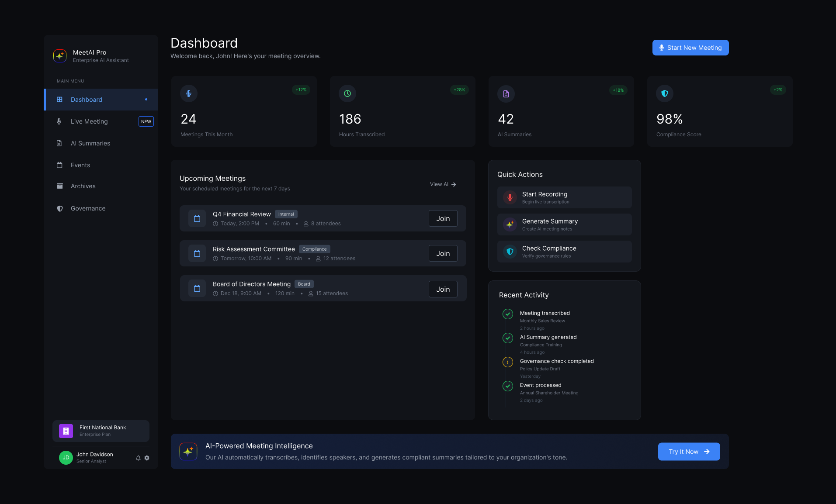The width and height of the screenshot is (836, 504).
Task: Click the JD avatar for John Davidson
Action: (66, 458)
